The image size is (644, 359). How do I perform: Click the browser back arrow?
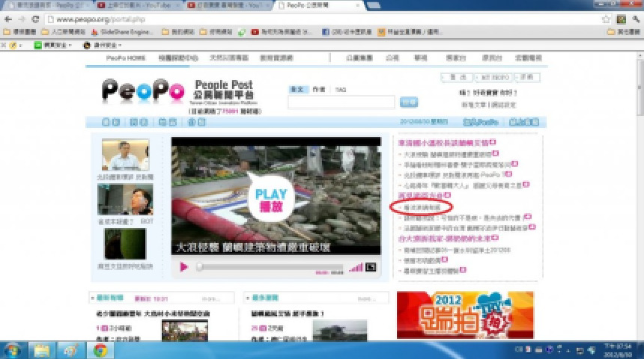[x=7, y=19]
